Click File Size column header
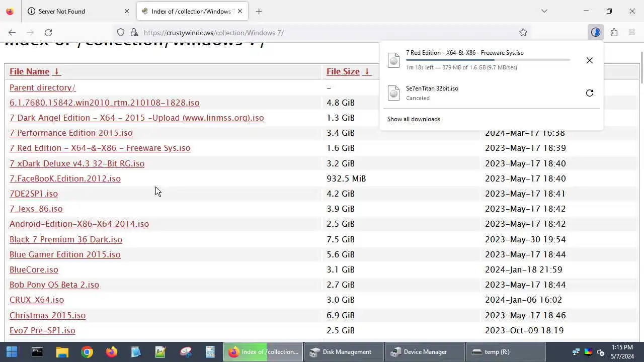This screenshot has width=644, height=362. pos(343,72)
